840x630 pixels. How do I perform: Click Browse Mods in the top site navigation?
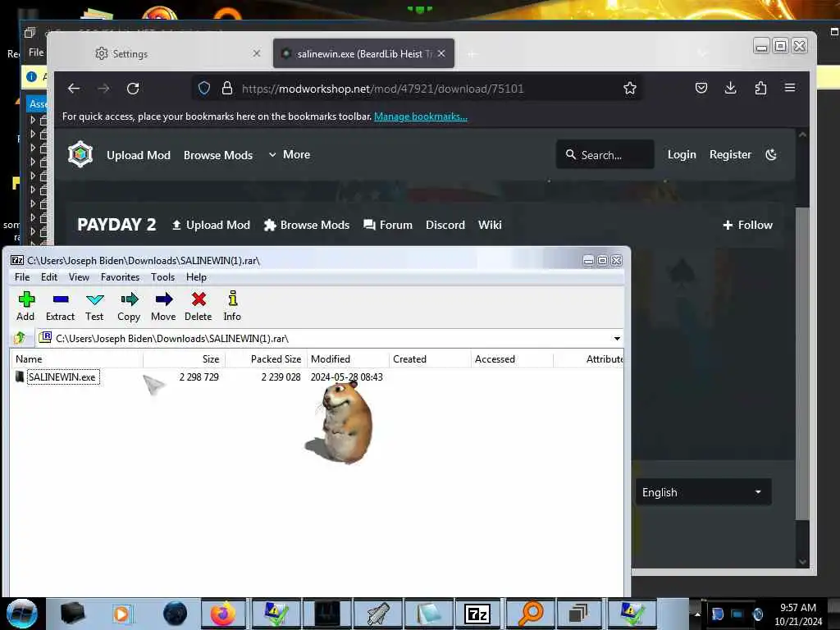pos(218,155)
